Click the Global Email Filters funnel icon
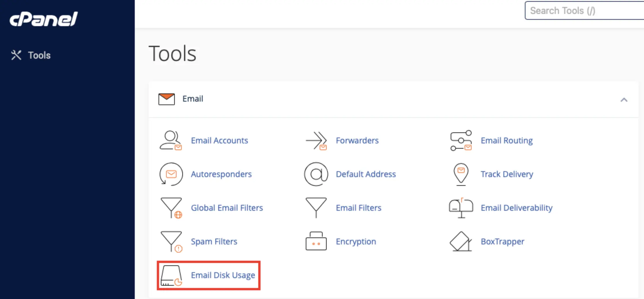The image size is (644, 299). pyautogui.click(x=171, y=208)
